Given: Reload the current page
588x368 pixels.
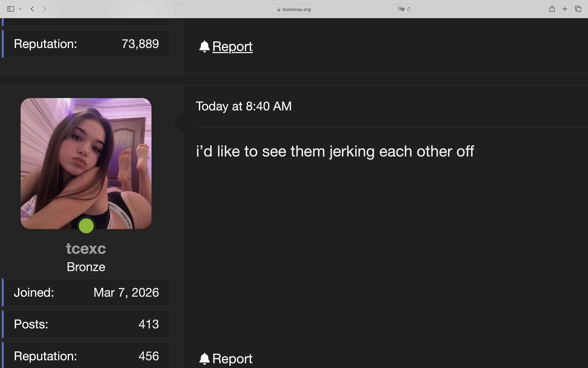Looking at the screenshot, I should pos(409,9).
